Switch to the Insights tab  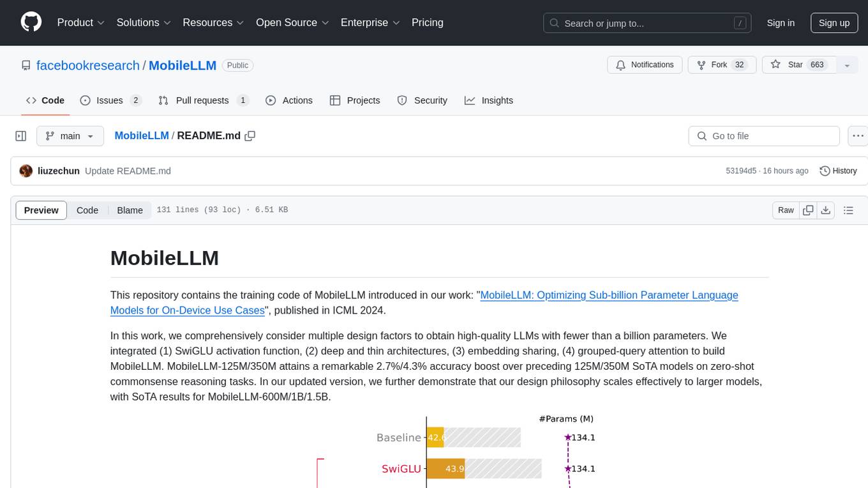(x=489, y=100)
